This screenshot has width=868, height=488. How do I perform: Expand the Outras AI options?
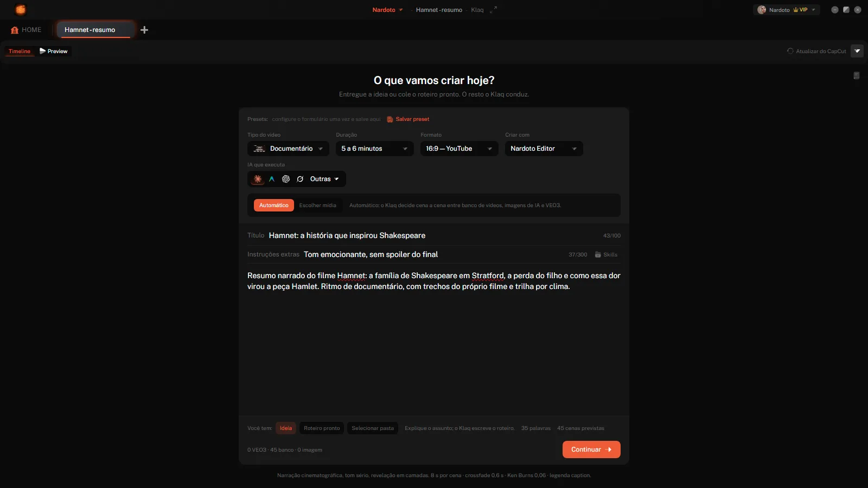coord(324,179)
